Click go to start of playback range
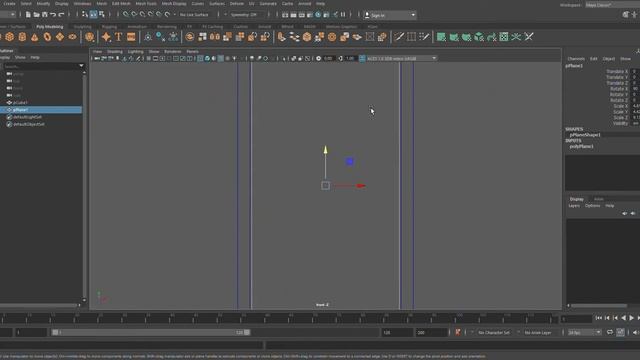This screenshot has width=640, height=360. point(599,318)
